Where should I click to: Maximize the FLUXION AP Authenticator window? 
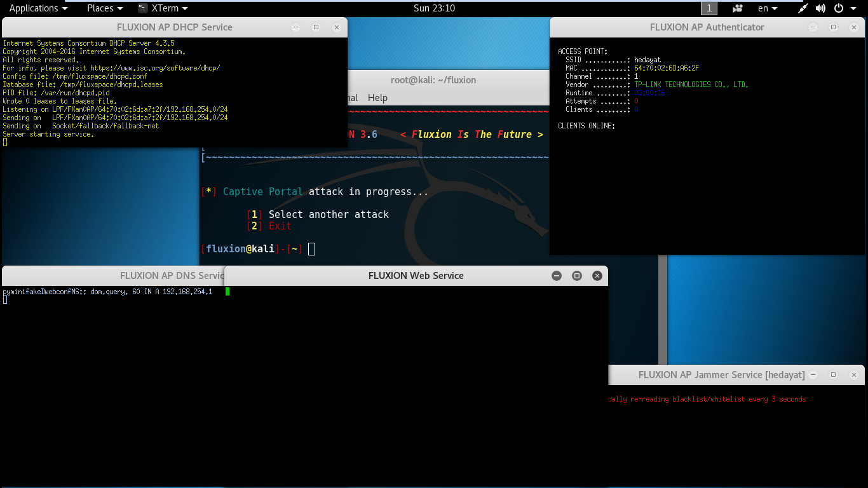point(834,27)
